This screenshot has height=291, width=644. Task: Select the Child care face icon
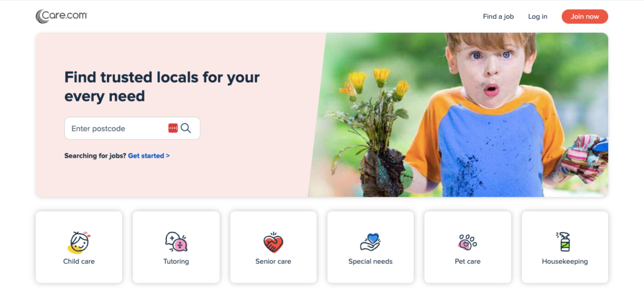[79, 242]
